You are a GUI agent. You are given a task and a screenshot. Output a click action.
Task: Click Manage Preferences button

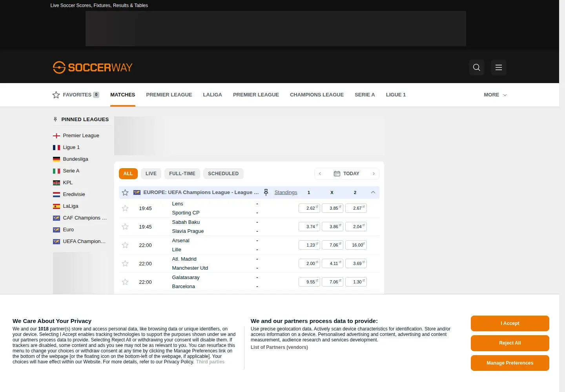(510, 363)
